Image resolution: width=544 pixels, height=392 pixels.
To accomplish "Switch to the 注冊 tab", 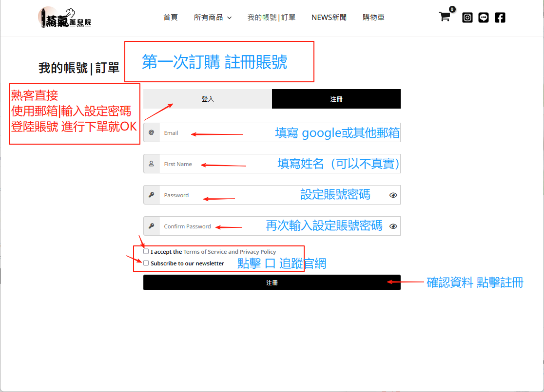I will click(x=336, y=99).
